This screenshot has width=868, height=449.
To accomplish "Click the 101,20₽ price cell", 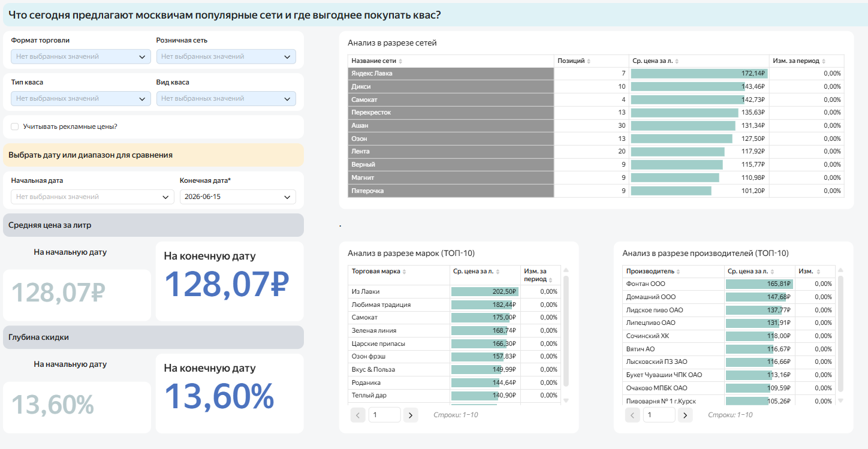I will (699, 191).
